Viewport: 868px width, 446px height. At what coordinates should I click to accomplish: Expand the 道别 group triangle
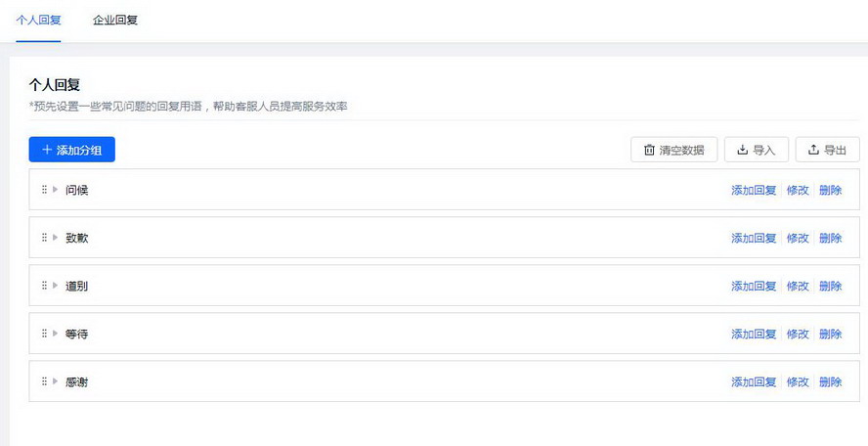[56, 286]
